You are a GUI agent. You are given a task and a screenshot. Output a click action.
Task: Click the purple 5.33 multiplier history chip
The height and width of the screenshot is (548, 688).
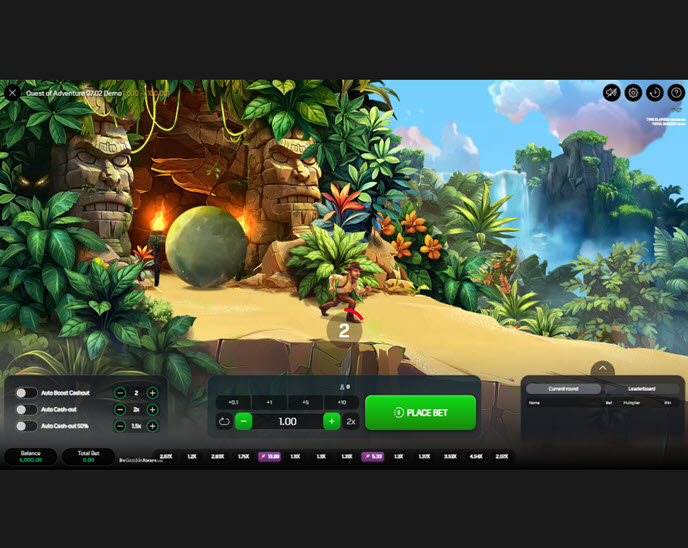tap(373, 456)
